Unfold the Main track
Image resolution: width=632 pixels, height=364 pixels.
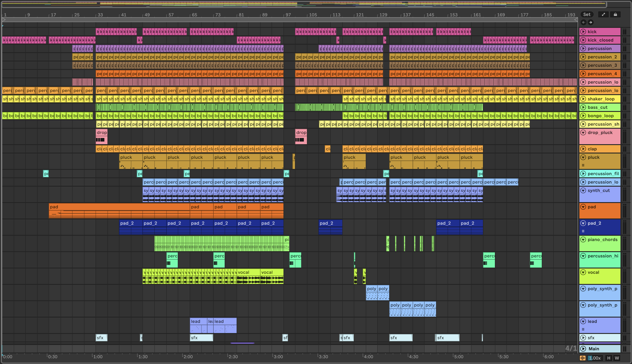583,349
